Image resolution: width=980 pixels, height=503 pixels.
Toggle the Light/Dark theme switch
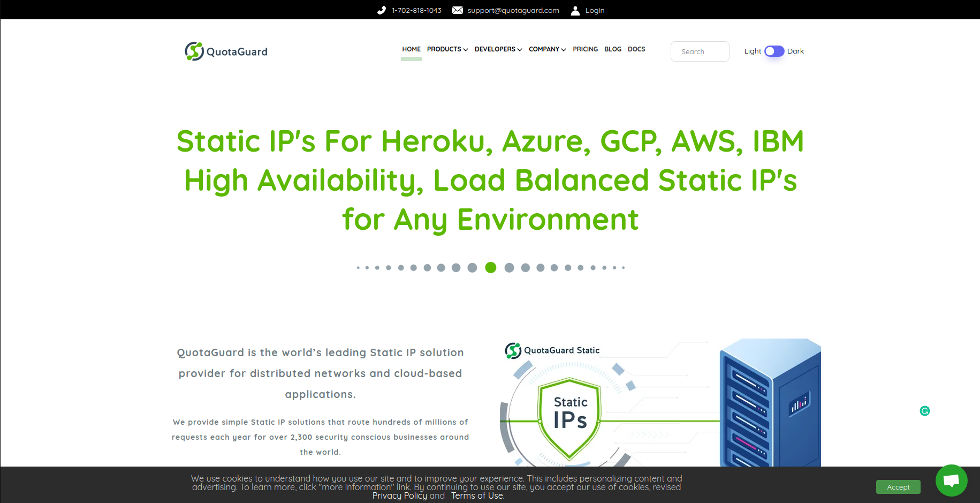[774, 51]
